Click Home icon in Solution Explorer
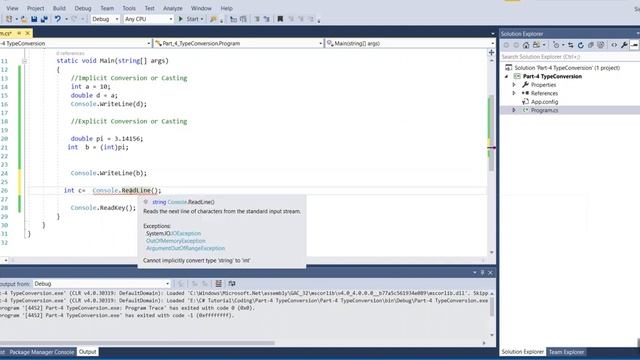 (526, 45)
